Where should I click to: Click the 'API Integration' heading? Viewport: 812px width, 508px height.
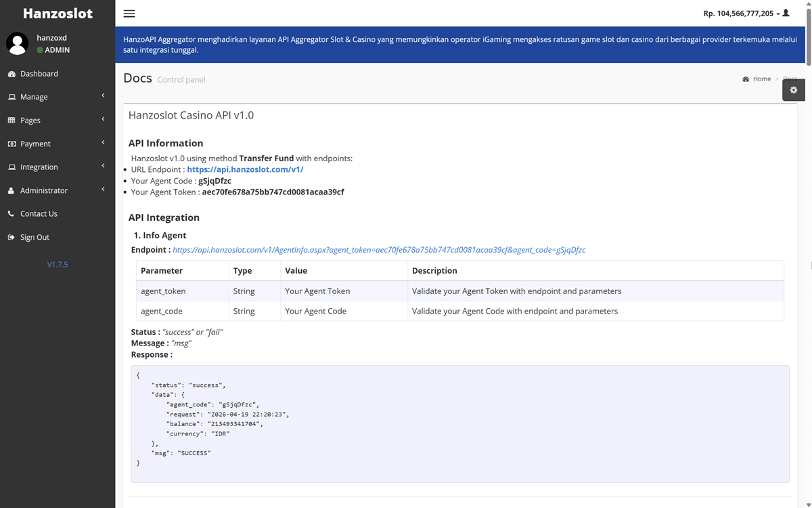coord(164,218)
